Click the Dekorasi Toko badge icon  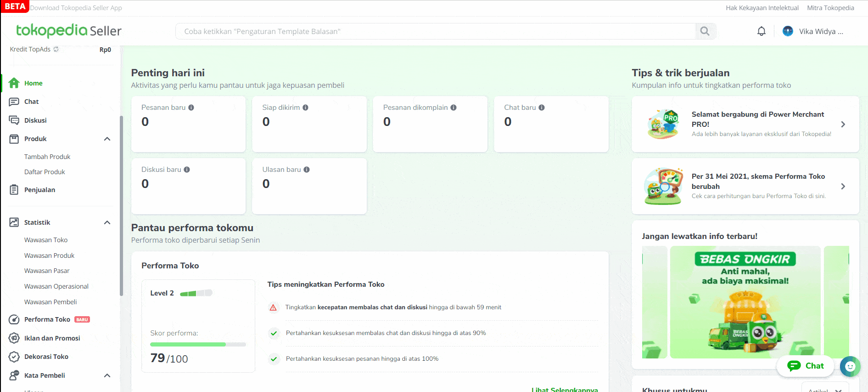pyautogui.click(x=14, y=357)
